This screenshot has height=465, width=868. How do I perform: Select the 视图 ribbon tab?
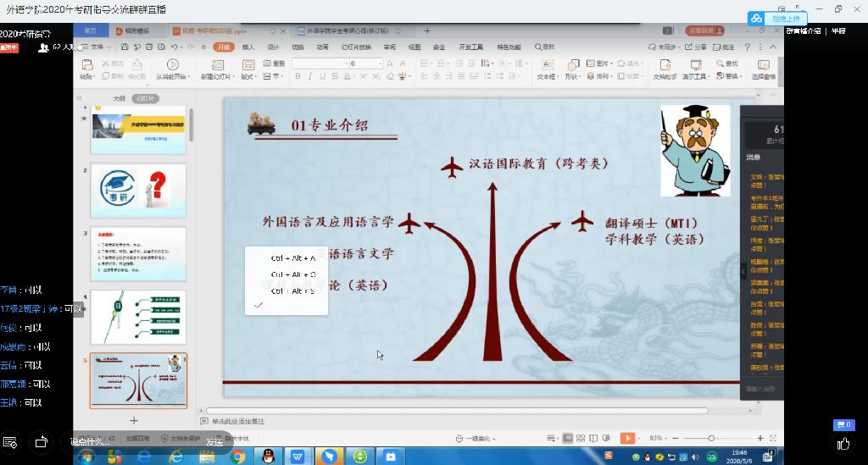click(414, 47)
